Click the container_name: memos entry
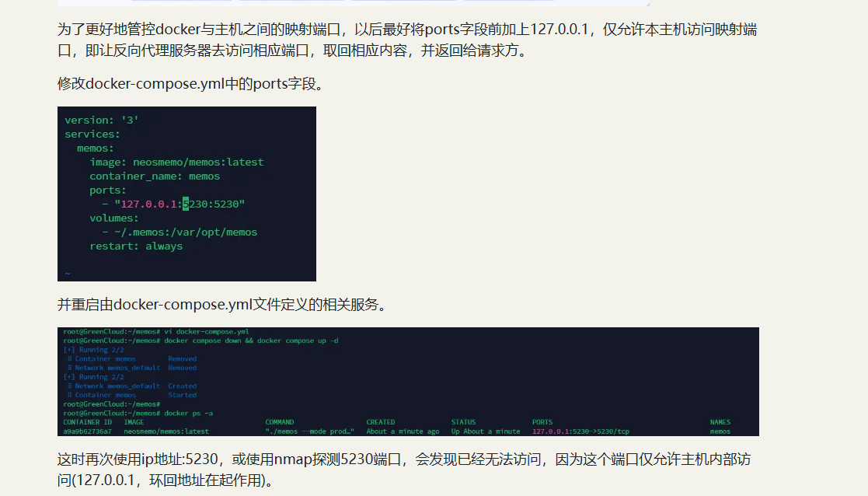The image size is (868, 496). [x=155, y=176]
